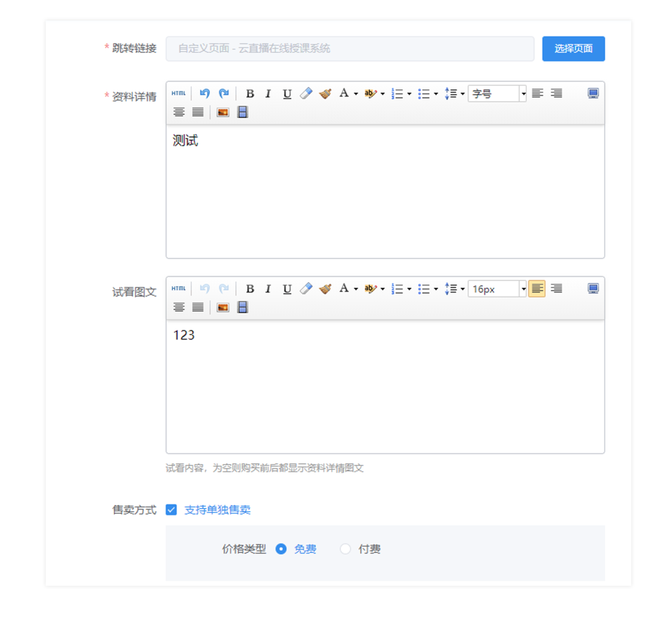Align text left in 资料详情 editor
Image resolution: width=672 pixels, height=623 pixels.
point(538,93)
